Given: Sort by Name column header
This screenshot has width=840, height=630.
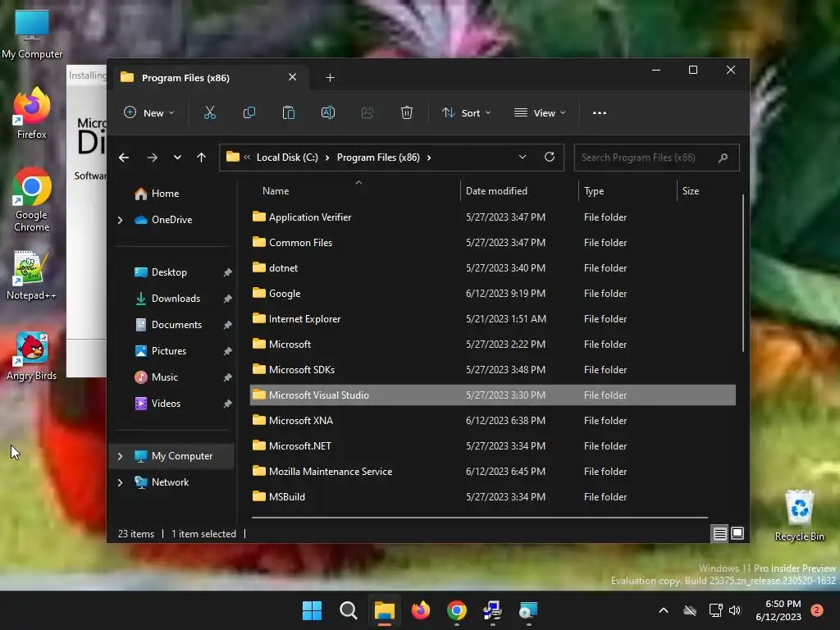Looking at the screenshot, I should 354,190.
